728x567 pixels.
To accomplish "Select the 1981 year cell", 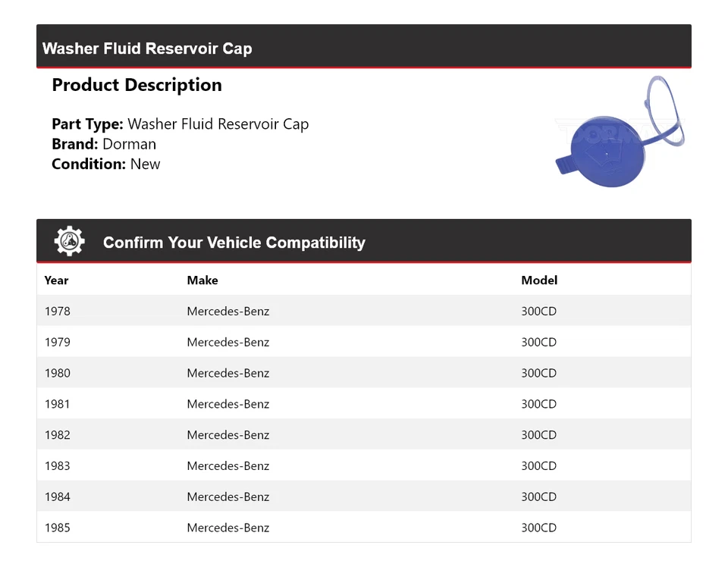I will pyautogui.click(x=57, y=404).
